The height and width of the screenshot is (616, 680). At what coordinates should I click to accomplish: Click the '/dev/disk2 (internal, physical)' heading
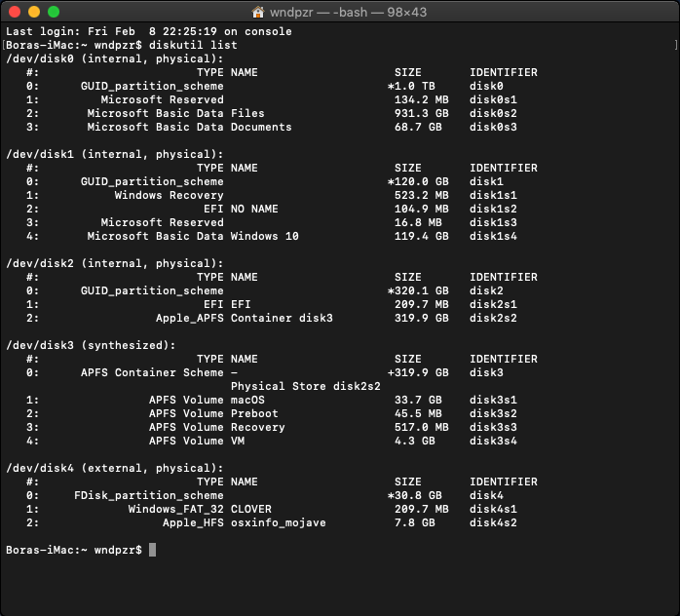click(114, 264)
